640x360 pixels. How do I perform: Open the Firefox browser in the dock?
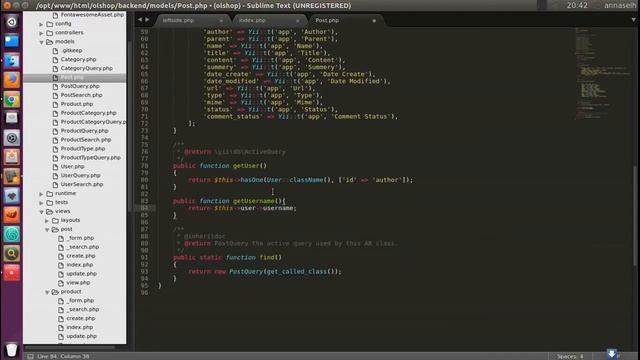[11, 80]
